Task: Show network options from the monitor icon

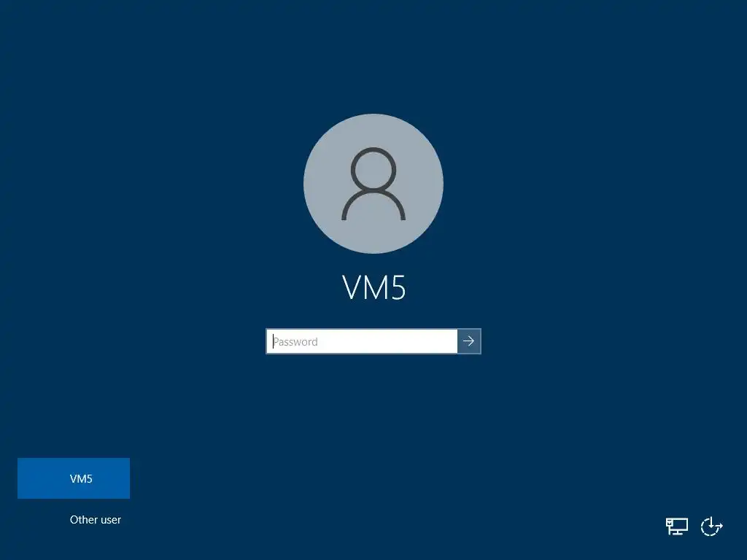Action: point(676,526)
